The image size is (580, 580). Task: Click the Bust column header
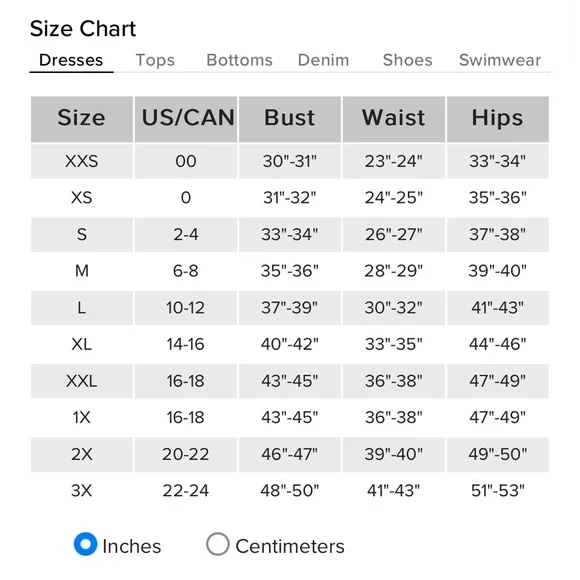[290, 119]
